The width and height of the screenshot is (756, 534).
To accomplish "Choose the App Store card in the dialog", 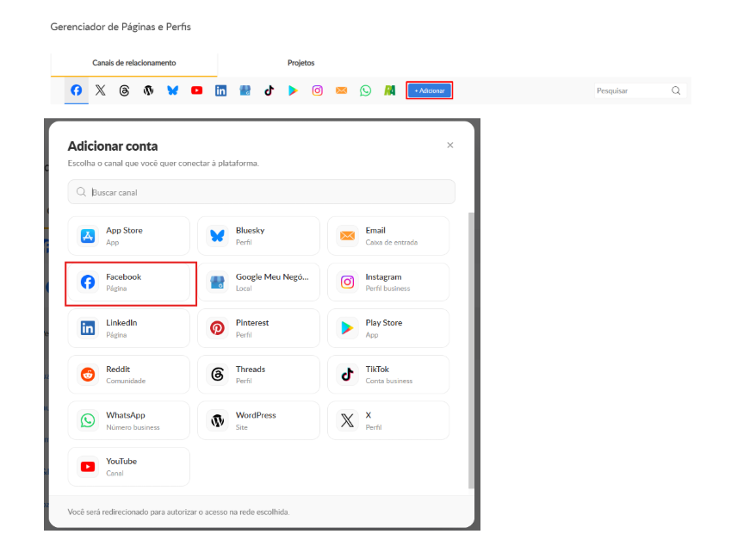I will coord(129,236).
